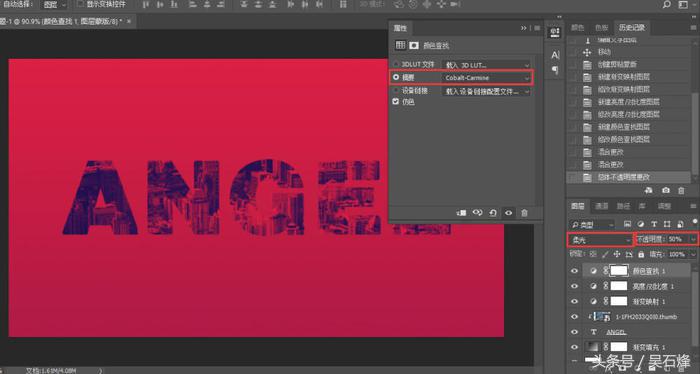Filter layers by type (T) icon
Image resolution: width=700 pixels, height=374 pixels.
click(x=654, y=224)
